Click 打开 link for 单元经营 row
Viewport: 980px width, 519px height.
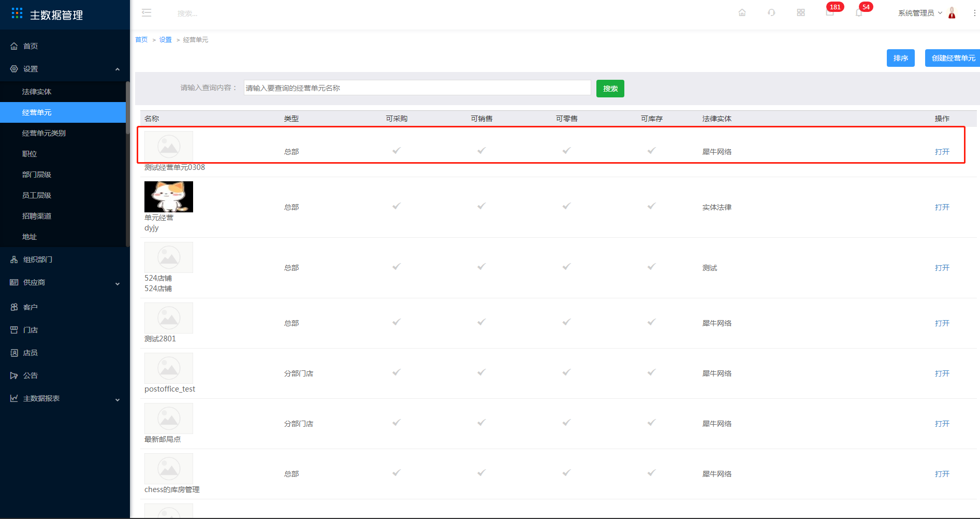click(942, 207)
